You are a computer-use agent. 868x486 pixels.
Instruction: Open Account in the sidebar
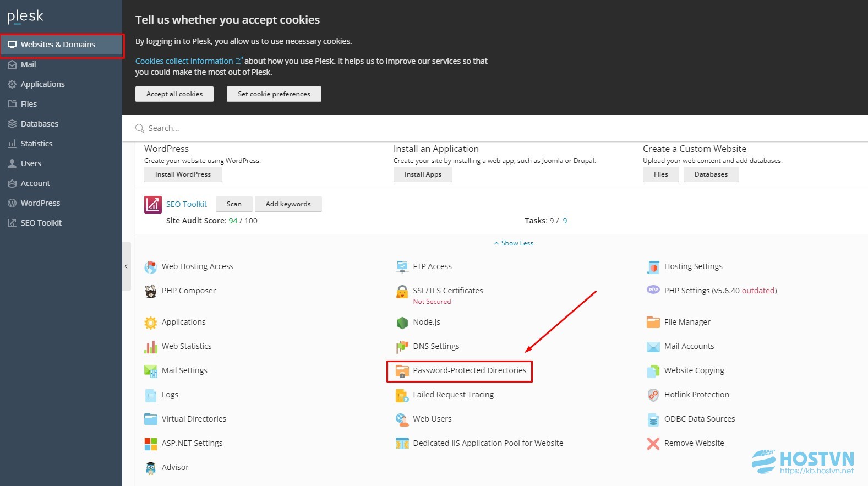pos(61,183)
